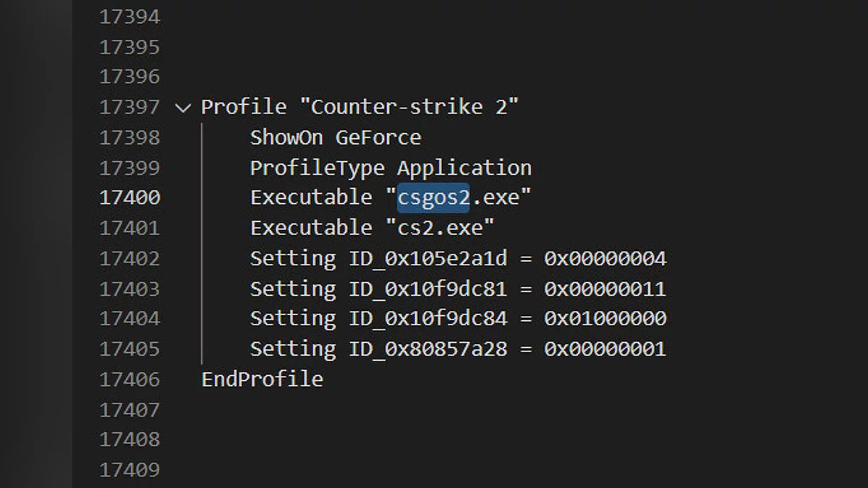Click the Executable "cs2.exe" line
868x488 pixels.
pyautogui.click(x=372, y=228)
